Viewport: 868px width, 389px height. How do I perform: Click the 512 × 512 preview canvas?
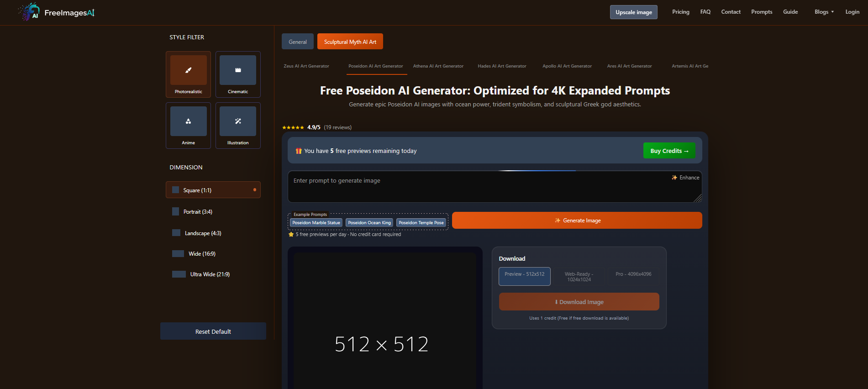(385, 321)
